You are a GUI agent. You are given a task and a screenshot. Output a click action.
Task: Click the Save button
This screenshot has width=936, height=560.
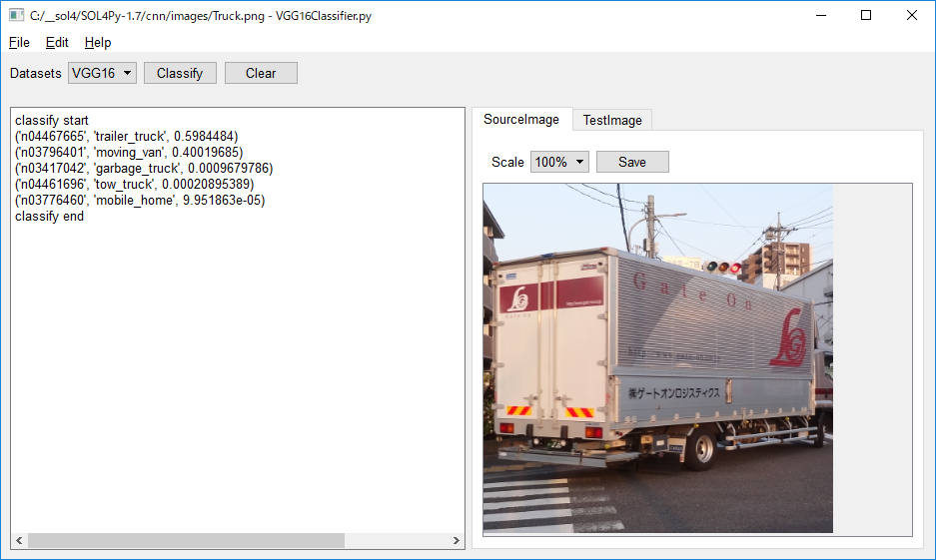[632, 162]
